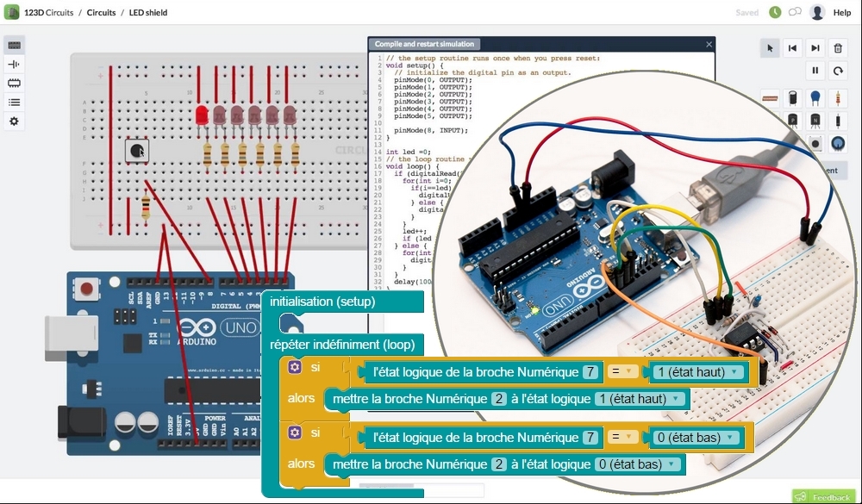Viewport: 862px width, 504px height.
Task: Pick the vertical striped resistor component
Action: (x=838, y=98)
